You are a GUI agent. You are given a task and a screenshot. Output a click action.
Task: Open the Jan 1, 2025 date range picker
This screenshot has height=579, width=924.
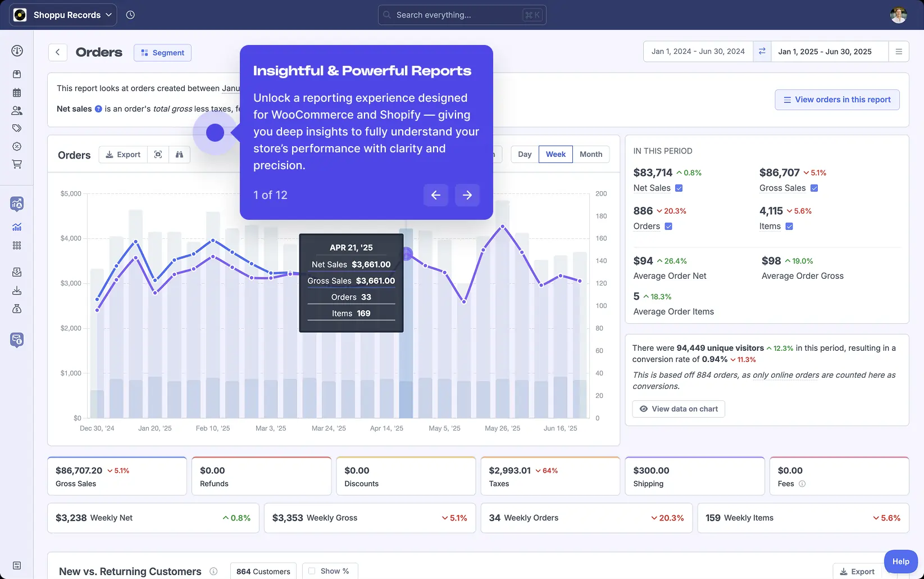(x=825, y=51)
